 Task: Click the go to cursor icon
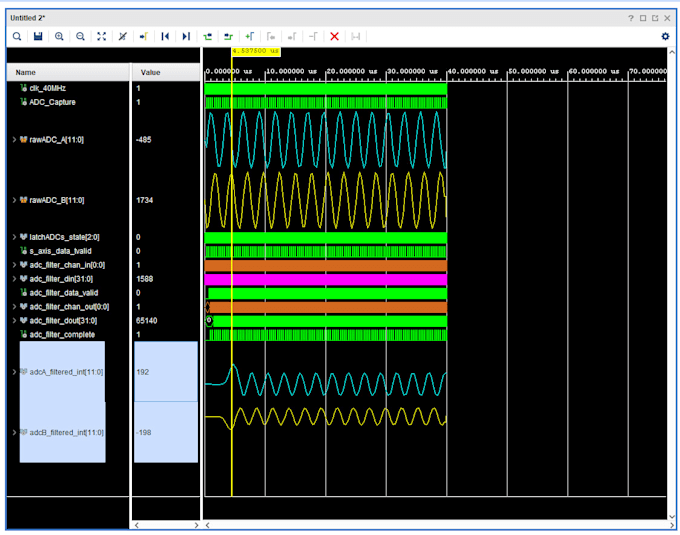coord(144,36)
